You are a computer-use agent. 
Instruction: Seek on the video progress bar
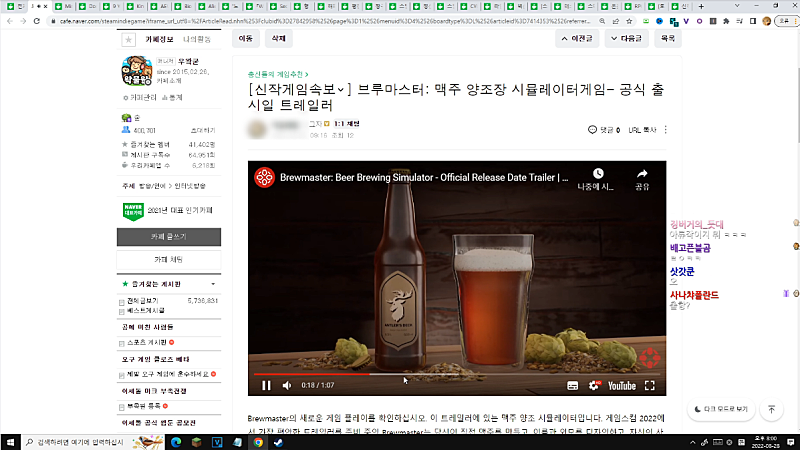450,374
